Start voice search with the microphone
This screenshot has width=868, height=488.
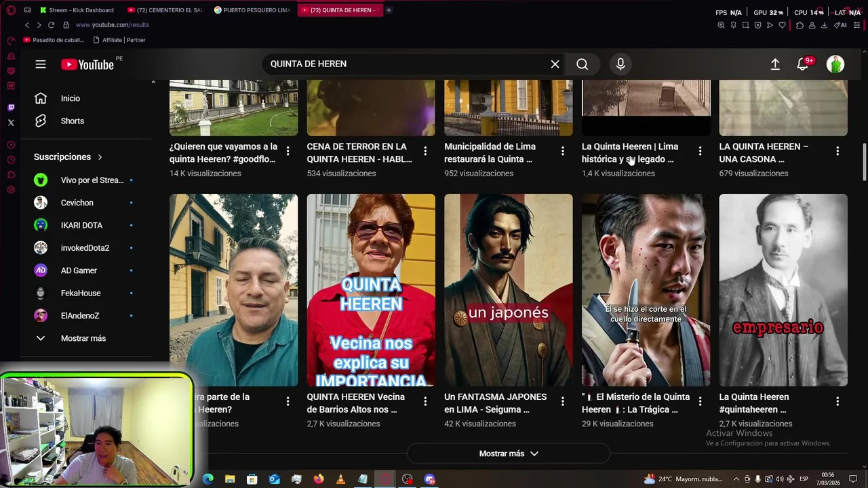(x=620, y=64)
